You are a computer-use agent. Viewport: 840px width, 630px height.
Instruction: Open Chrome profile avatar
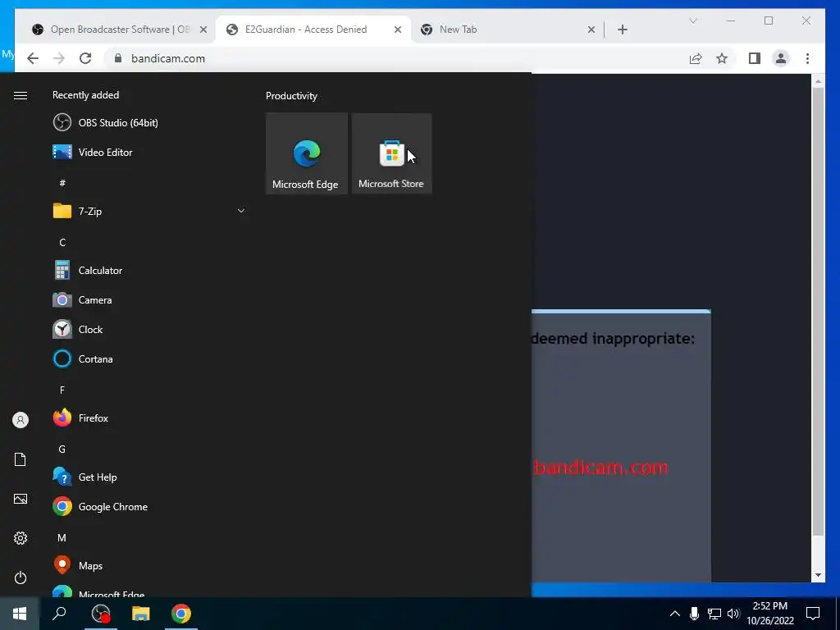coord(781,58)
